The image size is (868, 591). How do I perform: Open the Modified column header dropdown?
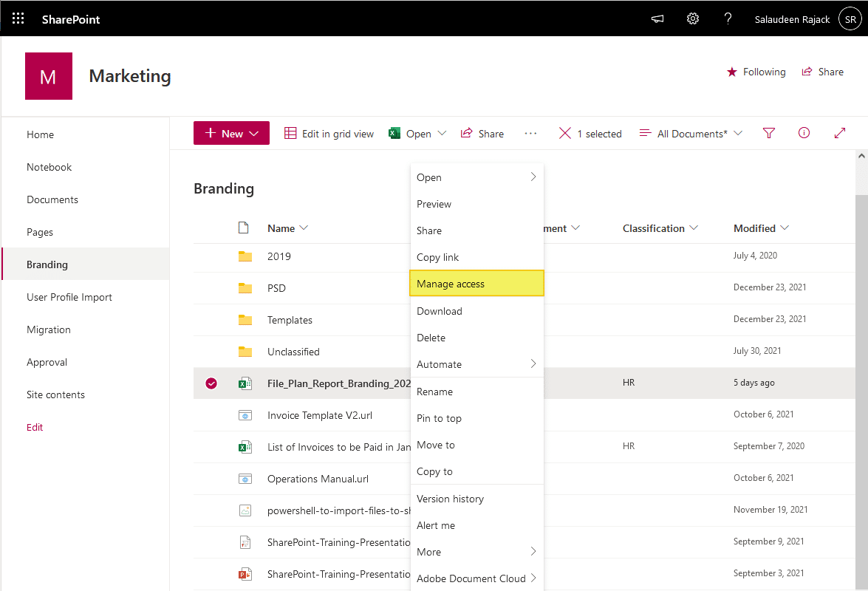(761, 228)
